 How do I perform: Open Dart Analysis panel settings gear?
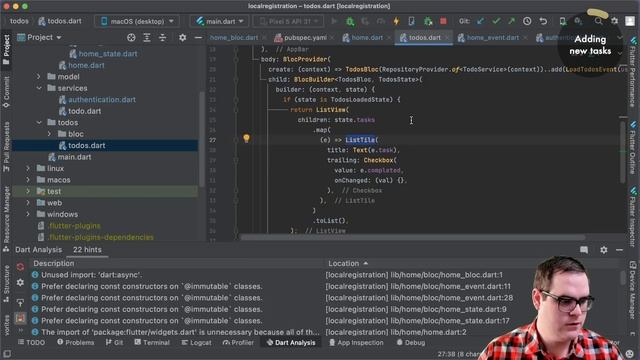(x=604, y=250)
